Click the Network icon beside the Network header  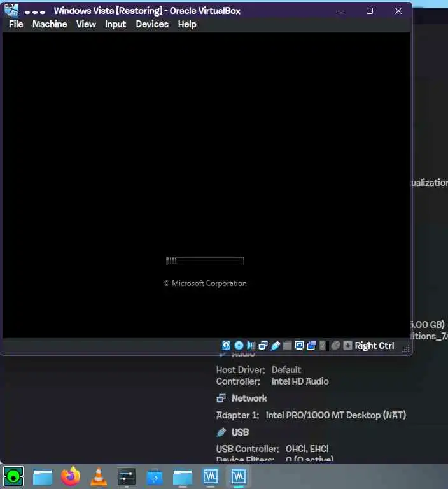tap(221, 398)
